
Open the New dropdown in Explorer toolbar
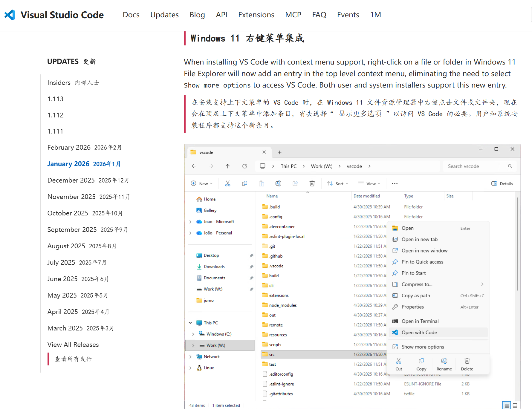click(x=202, y=183)
